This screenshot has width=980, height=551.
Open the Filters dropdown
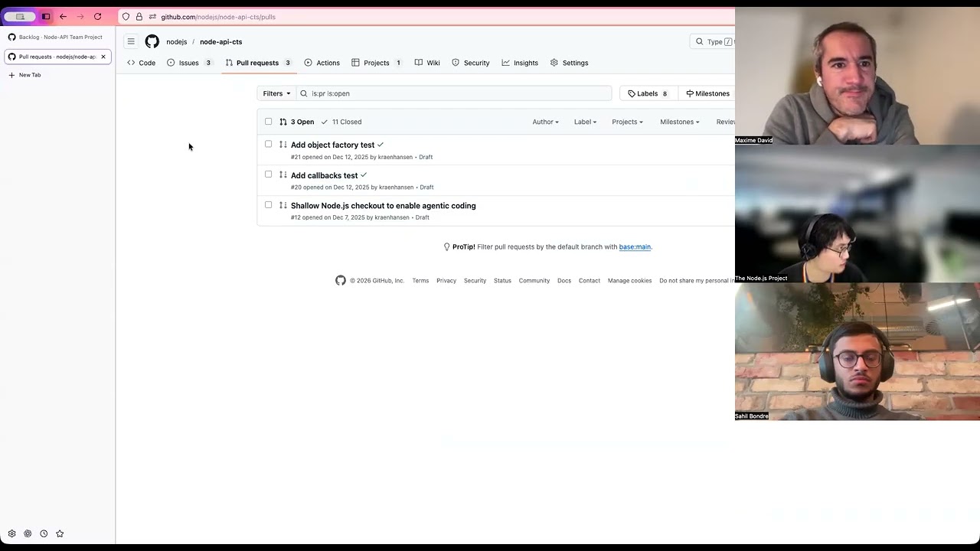[276, 93]
